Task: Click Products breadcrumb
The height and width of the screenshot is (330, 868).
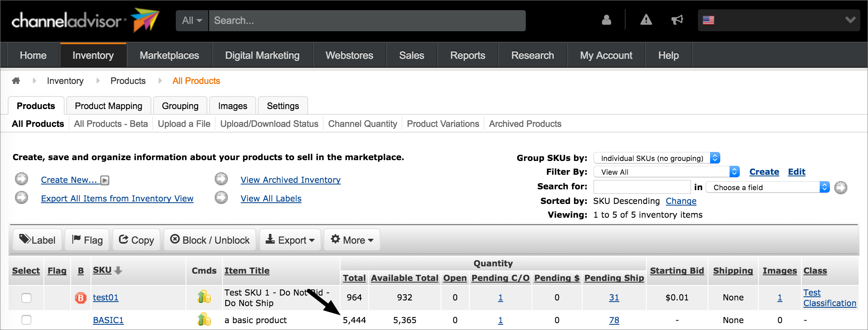Action: click(128, 81)
